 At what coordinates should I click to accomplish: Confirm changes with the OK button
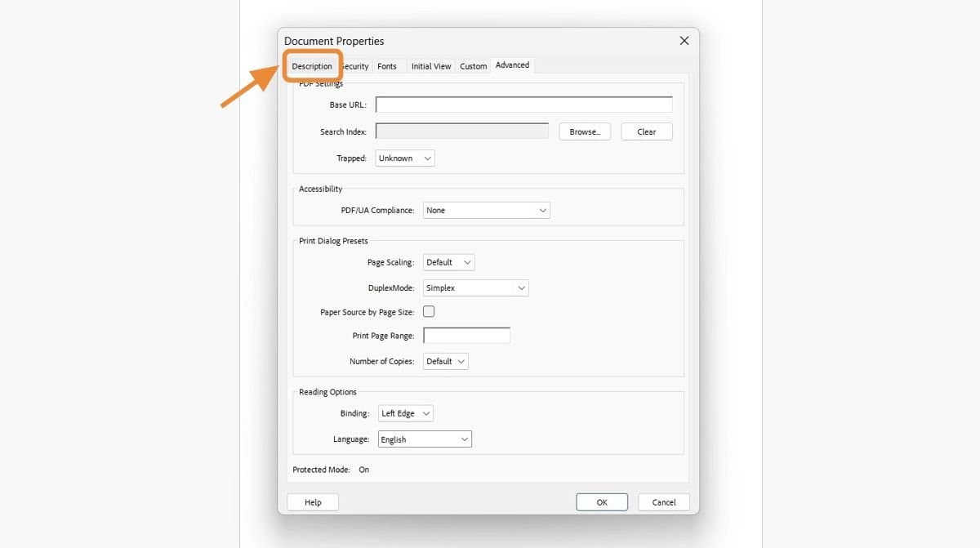pyautogui.click(x=602, y=501)
